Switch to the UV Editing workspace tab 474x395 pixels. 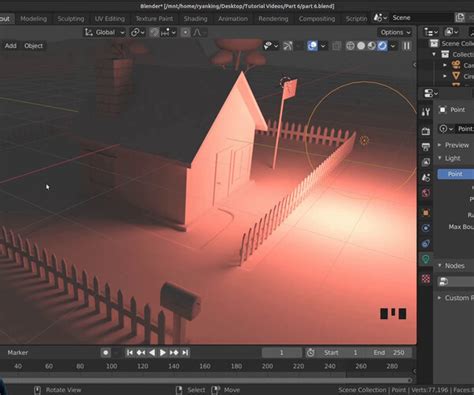click(110, 19)
